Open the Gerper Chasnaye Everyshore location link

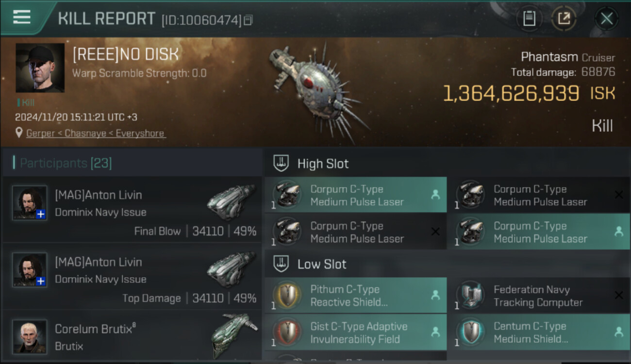(x=96, y=133)
